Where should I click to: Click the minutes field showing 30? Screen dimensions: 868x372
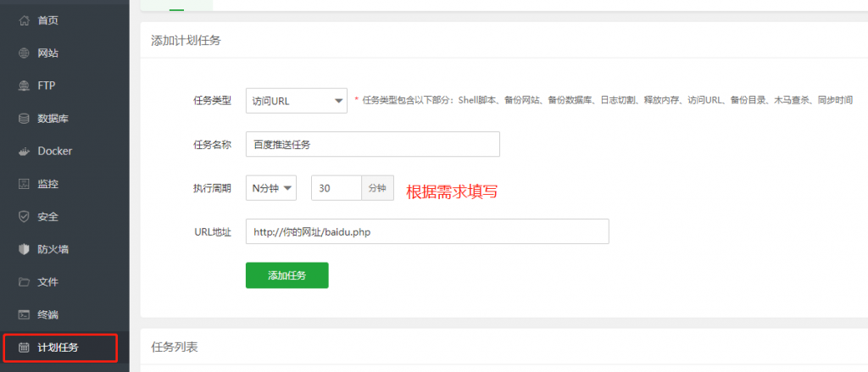click(x=337, y=188)
